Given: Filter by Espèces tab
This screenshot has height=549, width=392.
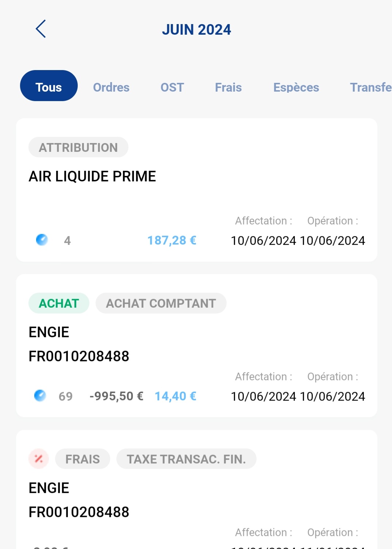Looking at the screenshot, I should pyautogui.click(x=296, y=88).
